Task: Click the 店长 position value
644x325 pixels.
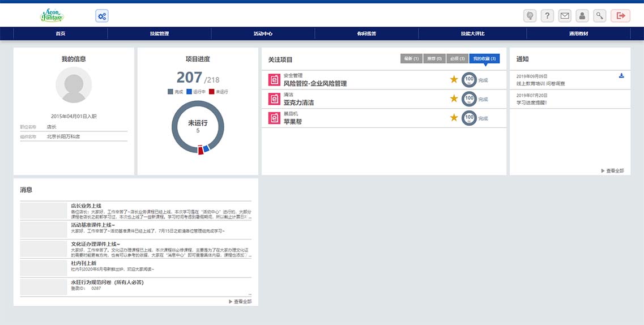Action: (52, 127)
